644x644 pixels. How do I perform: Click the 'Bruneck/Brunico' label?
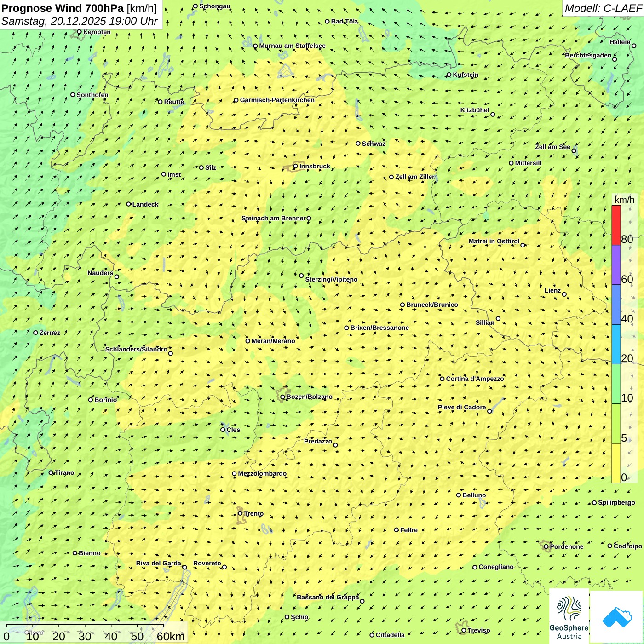pyautogui.click(x=432, y=305)
